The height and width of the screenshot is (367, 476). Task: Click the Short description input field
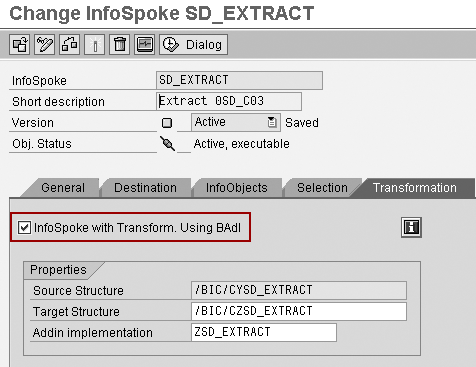pyautogui.click(x=229, y=101)
